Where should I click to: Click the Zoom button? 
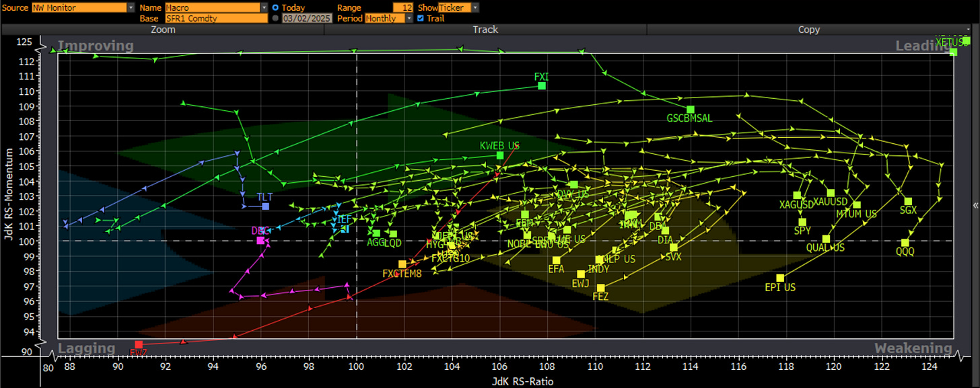[x=163, y=30]
